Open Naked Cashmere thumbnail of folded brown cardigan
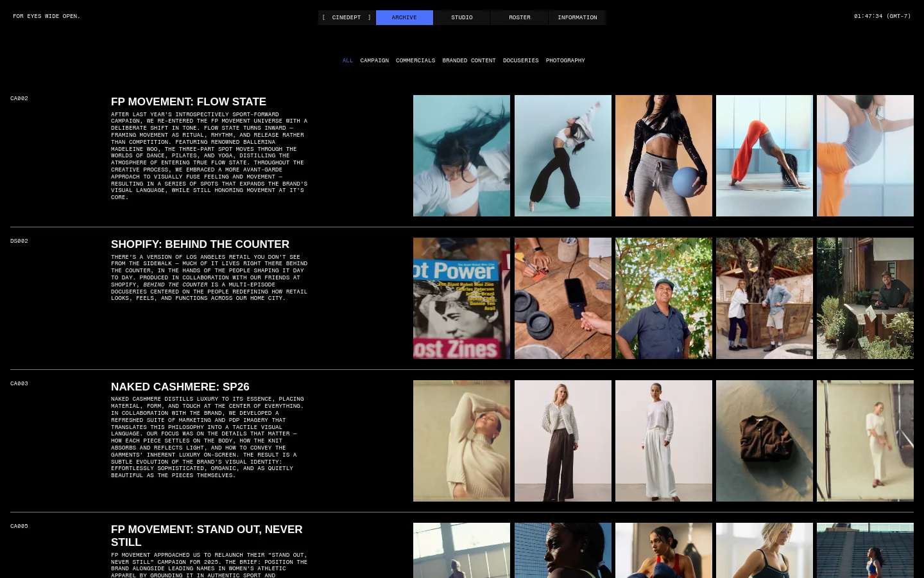This screenshot has height=578, width=924. [x=764, y=441]
